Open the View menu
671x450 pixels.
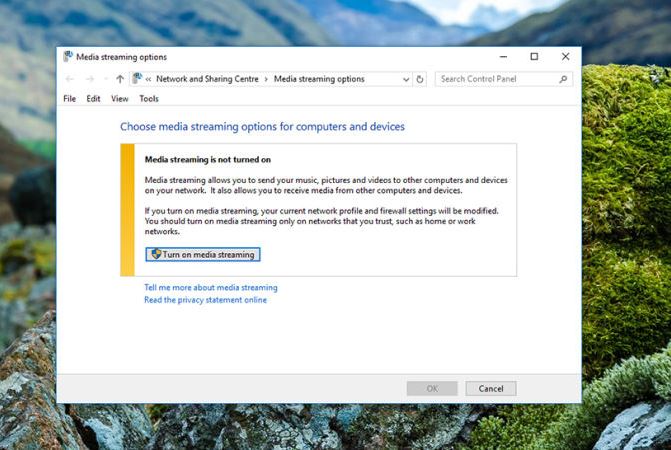click(x=120, y=99)
